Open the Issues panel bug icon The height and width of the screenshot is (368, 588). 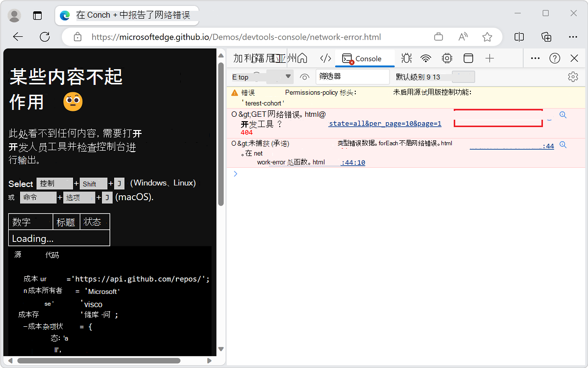(406, 58)
